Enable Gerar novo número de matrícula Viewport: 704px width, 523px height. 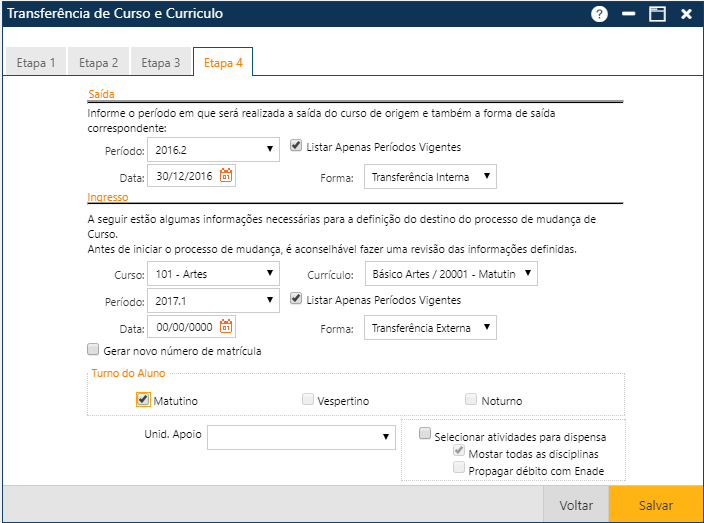(93, 349)
